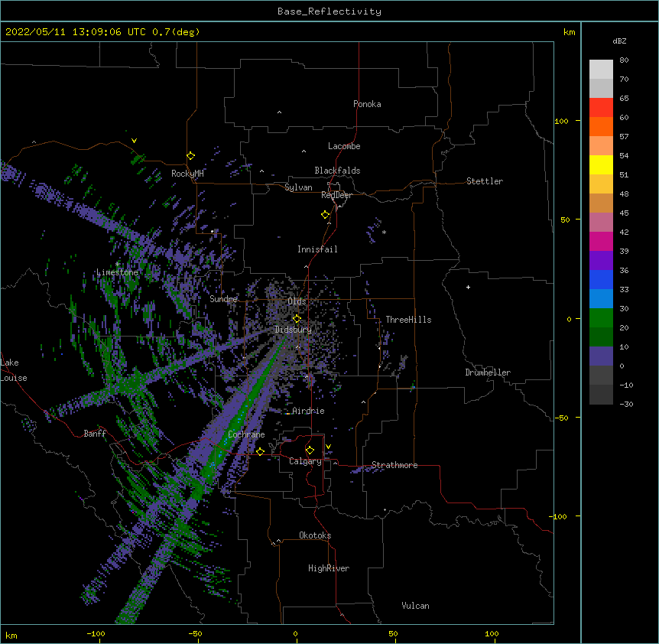Click the Vulcan label

[x=415, y=606]
